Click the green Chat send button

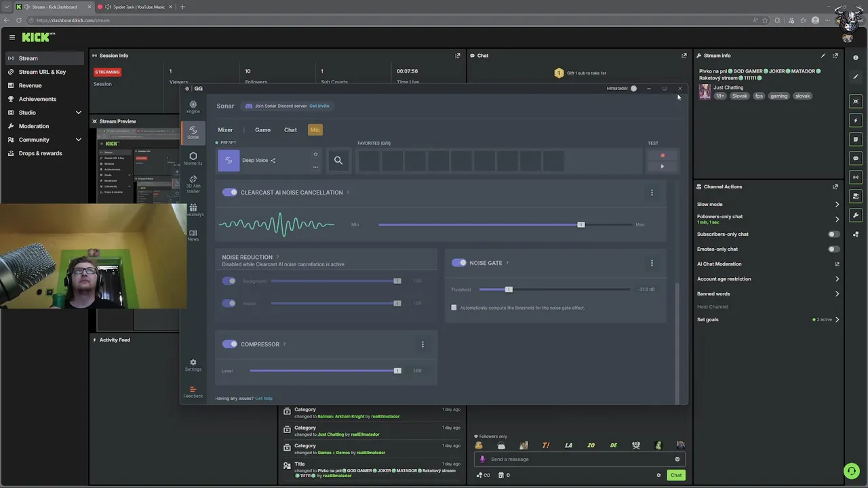tap(676, 475)
